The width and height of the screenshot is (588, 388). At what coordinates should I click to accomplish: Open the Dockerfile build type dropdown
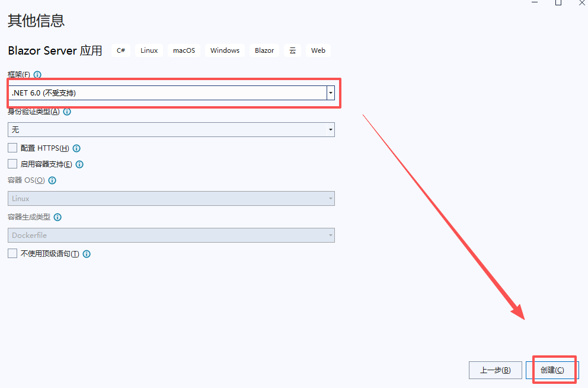click(x=171, y=236)
